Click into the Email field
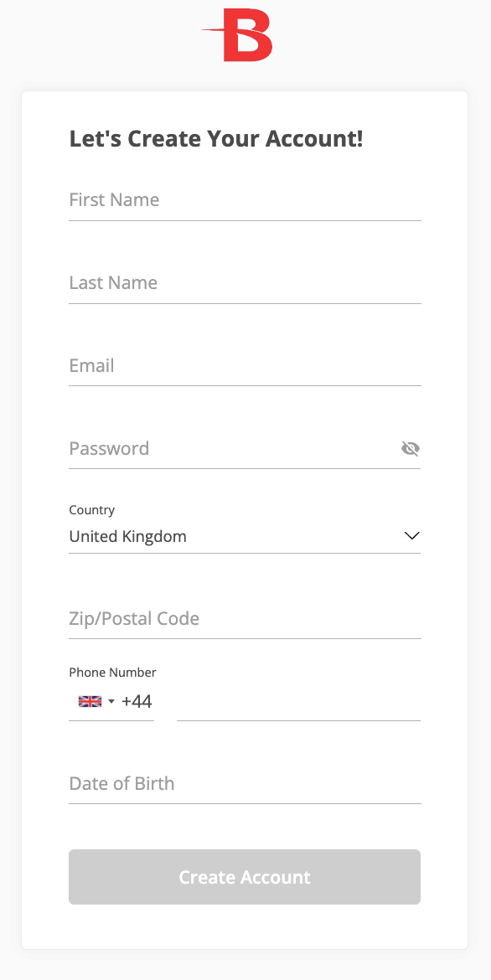 (245, 366)
